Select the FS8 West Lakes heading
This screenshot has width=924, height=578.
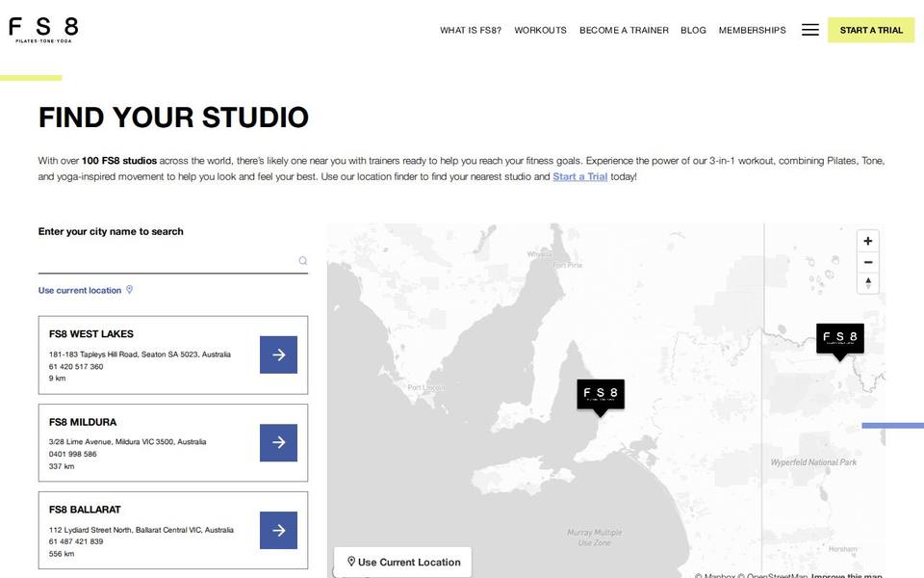(x=91, y=334)
